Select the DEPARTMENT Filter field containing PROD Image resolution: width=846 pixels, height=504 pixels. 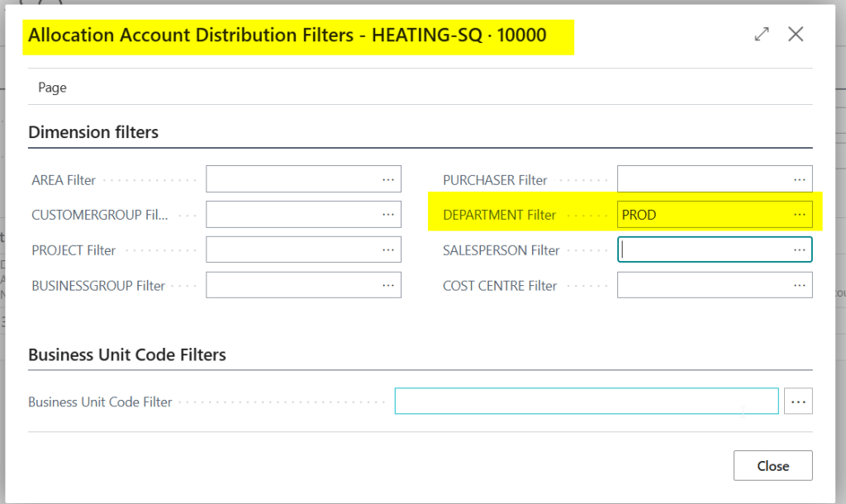coord(702,215)
